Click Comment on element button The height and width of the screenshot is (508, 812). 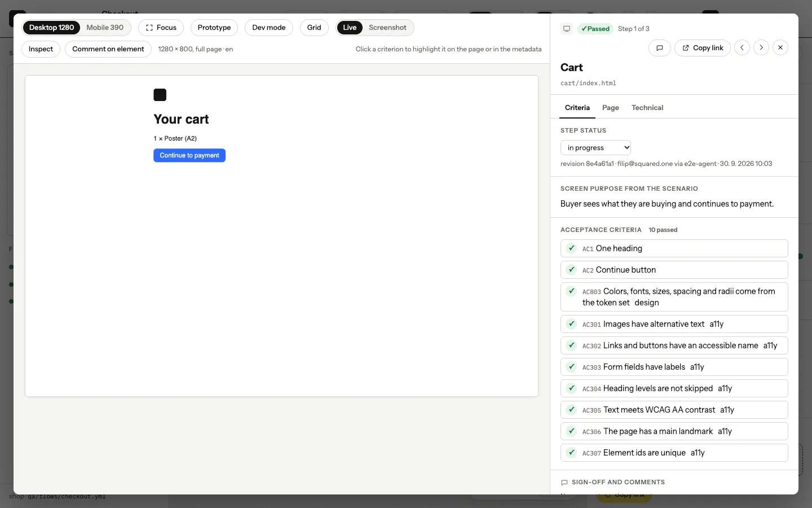coord(108,49)
